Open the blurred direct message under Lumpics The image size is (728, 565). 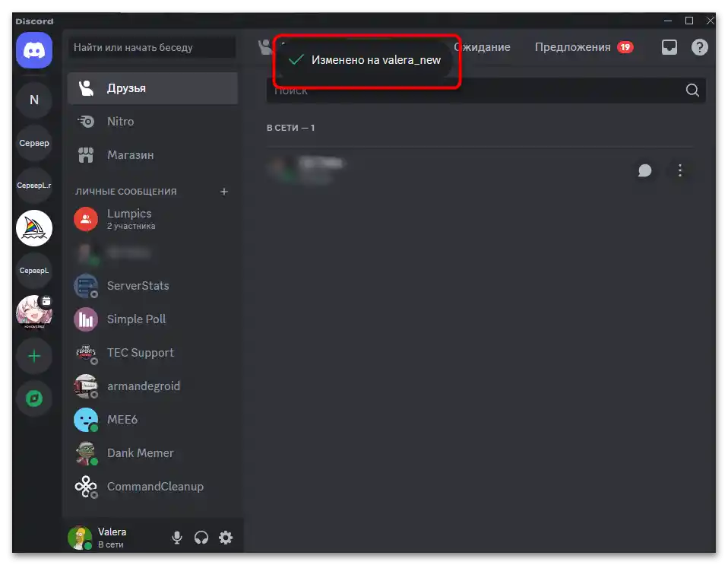point(152,252)
